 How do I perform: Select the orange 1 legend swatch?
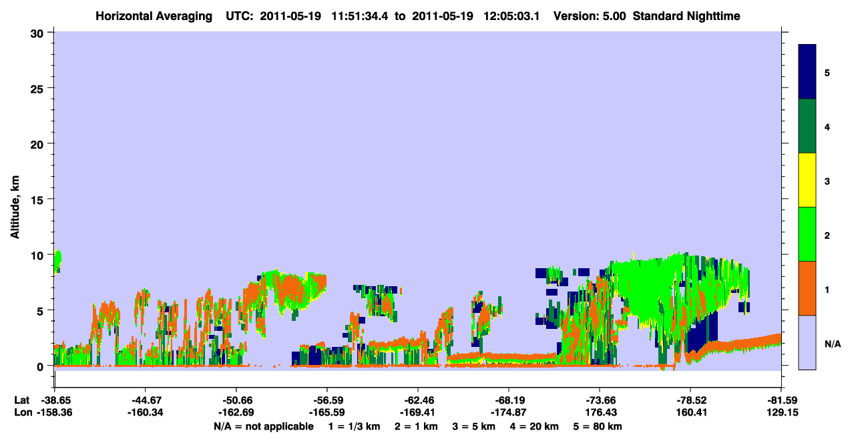(x=807, y=288)
